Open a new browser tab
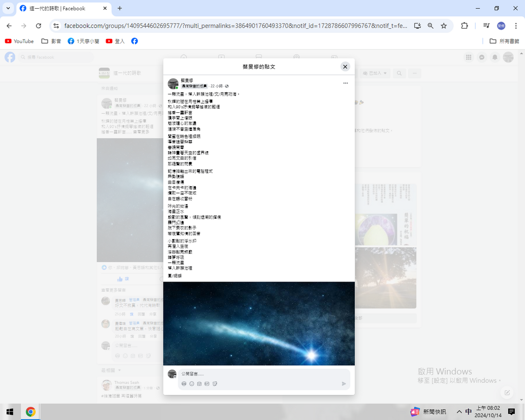 pos(119,8)
